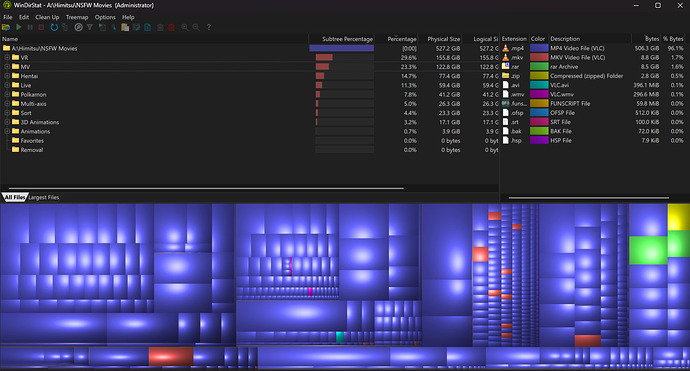Click the OFS icon beside .funs extension
This screenshot has width=690, height=371.
pos(506,103)
